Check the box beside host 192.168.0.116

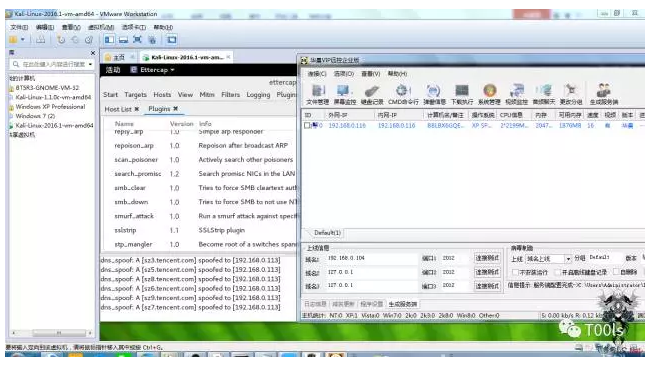pyautogui.click(x=307, y=125)
